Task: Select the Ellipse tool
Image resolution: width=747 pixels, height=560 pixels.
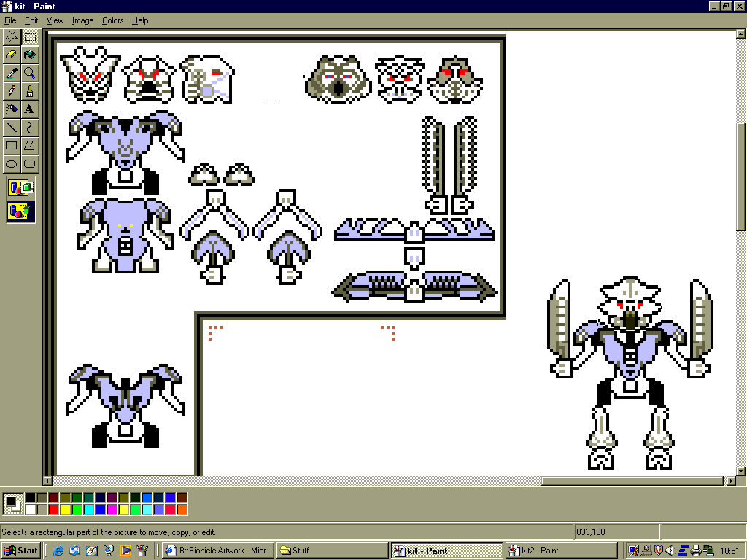Action: tap(12, 164)
